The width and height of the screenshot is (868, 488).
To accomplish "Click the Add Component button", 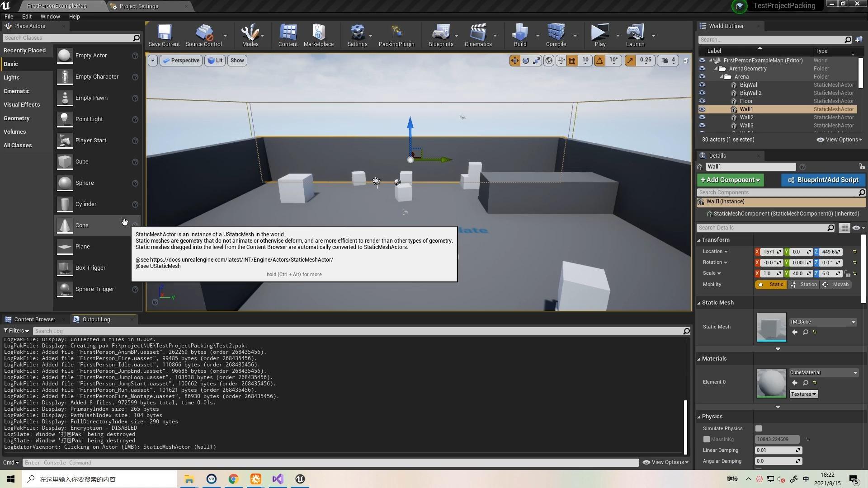I will coord(730,180).
